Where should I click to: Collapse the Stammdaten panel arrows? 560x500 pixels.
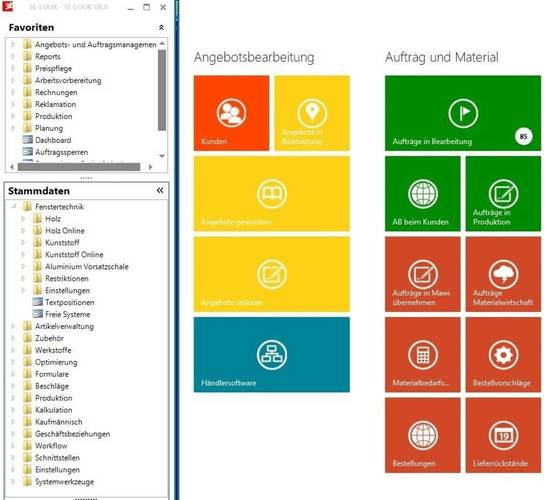click(x=160, y=190)
